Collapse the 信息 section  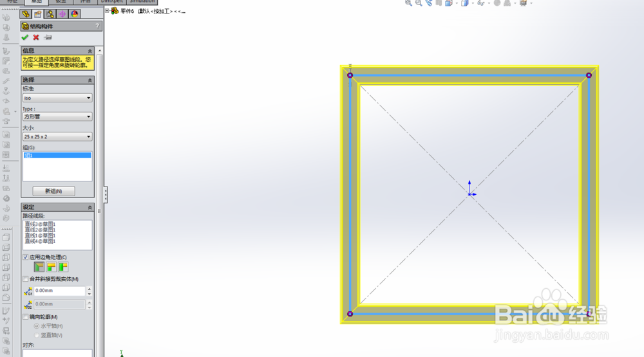90,51
